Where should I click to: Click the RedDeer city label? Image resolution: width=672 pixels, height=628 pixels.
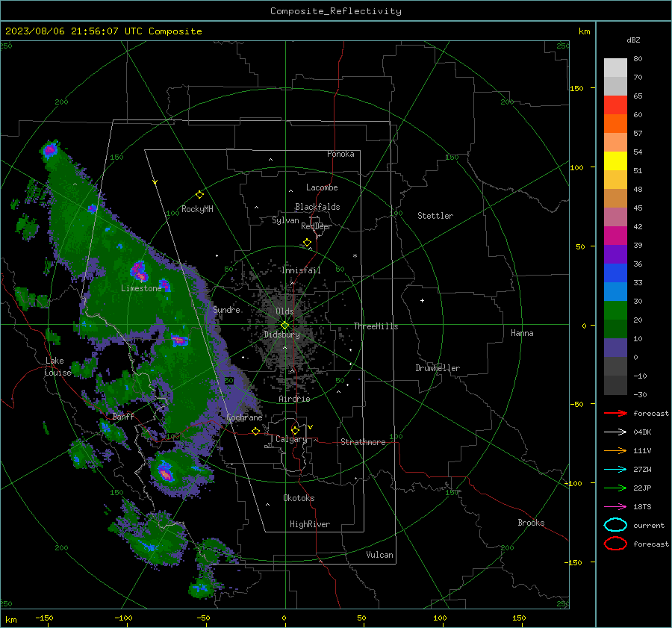click(317, 226)
